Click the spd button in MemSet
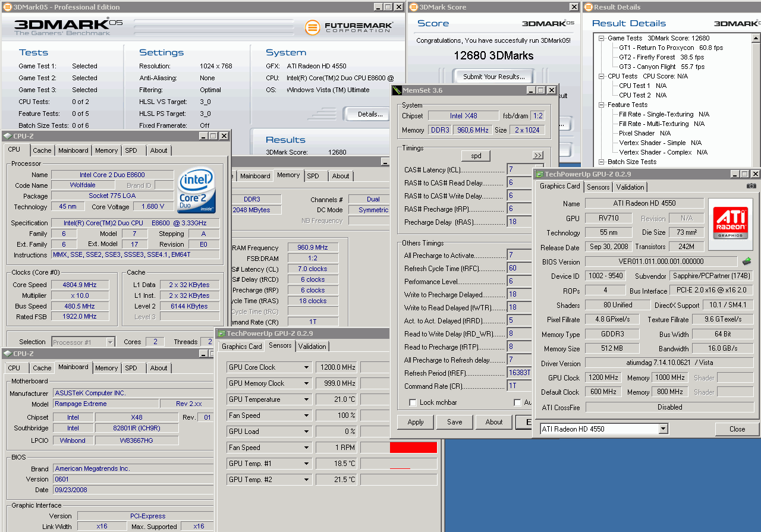The image size is (761, 532). click(x=476, y=156)
